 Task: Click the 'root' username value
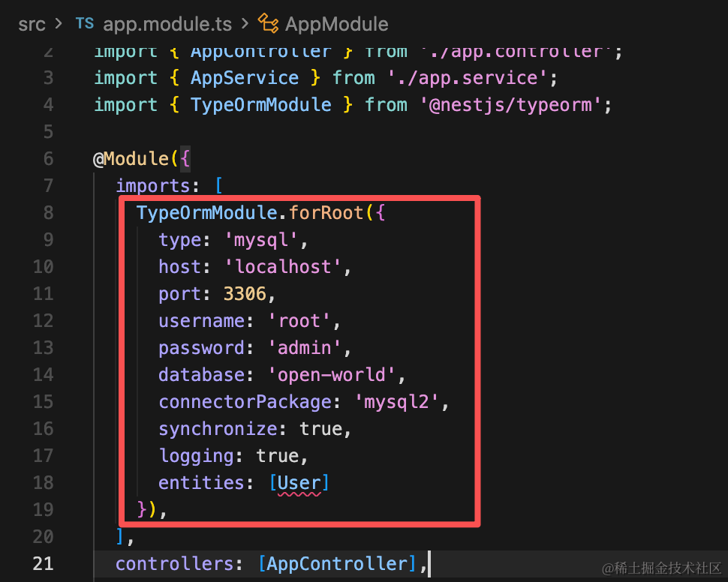[x=299, y=321]
